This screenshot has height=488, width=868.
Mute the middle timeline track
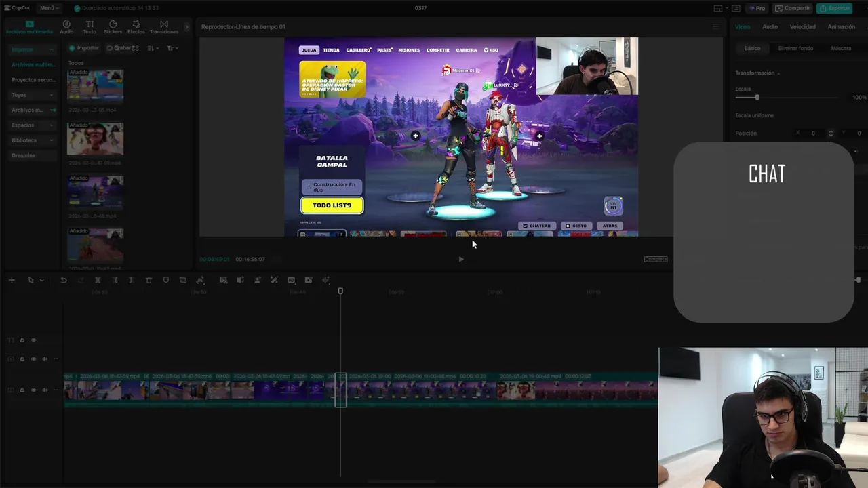(45, 359)
